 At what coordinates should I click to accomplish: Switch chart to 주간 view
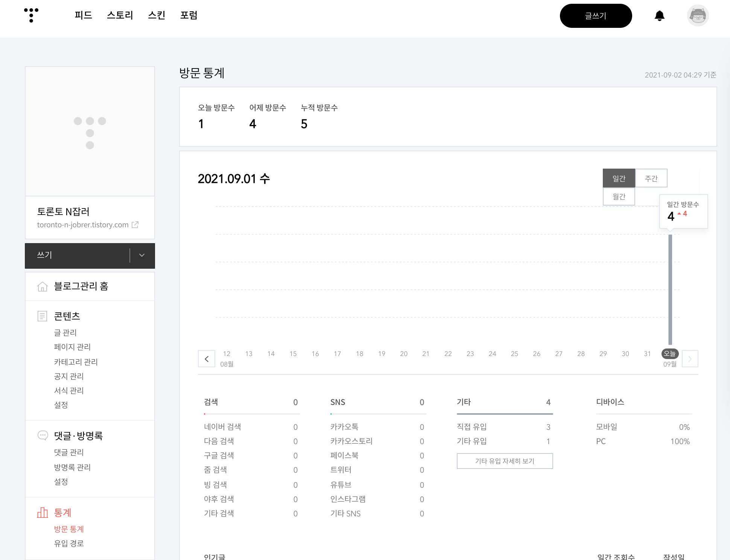pos(651,178)
